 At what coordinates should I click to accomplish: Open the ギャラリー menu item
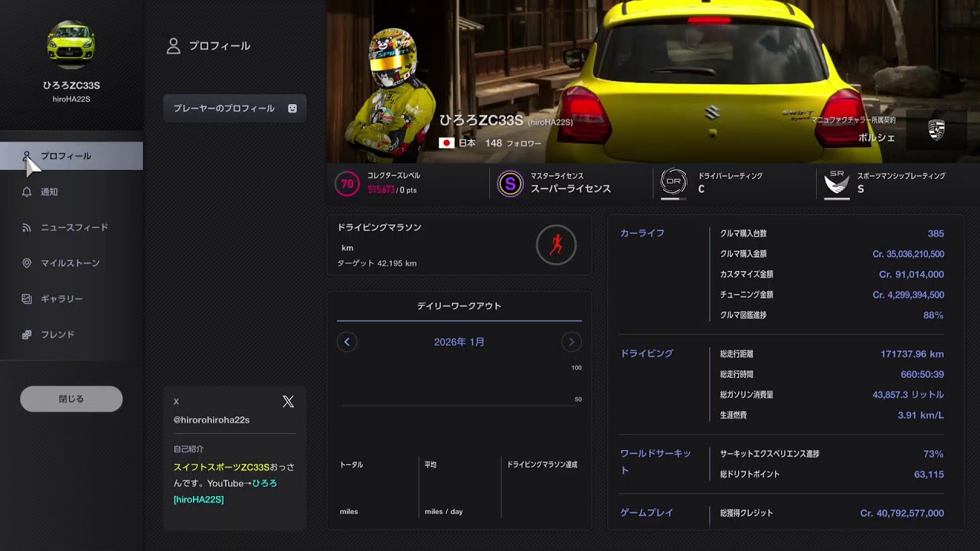(x=71, y=299)
